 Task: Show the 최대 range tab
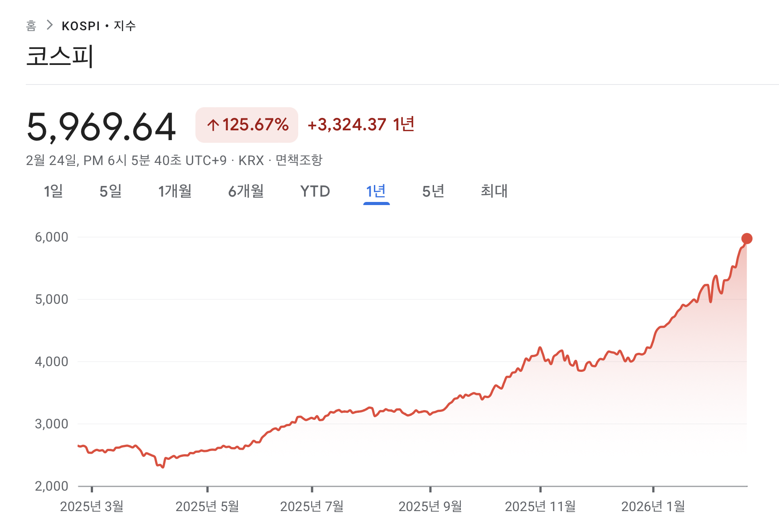pos(494,191)
